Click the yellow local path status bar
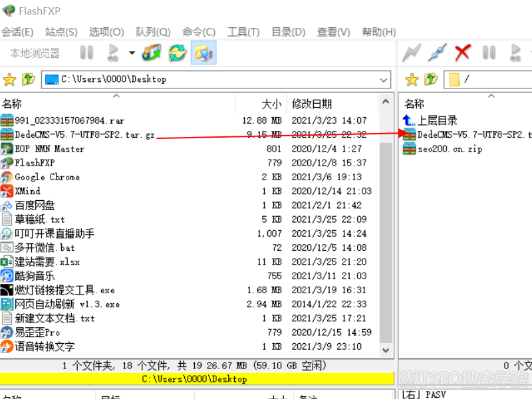Screen dimensions: 532x399 pyautogui.click(x=197, y=378)
